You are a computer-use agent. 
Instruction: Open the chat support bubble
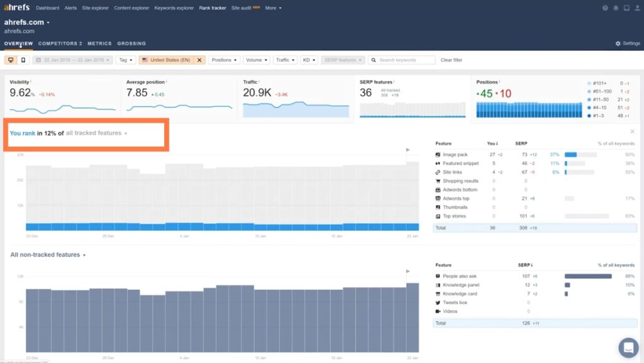click(x=628, y=347)
